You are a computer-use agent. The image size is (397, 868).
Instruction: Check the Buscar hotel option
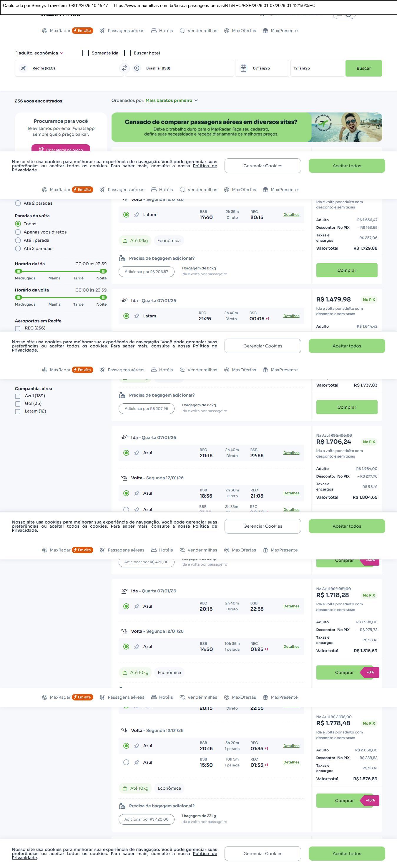(x=128, y=53)
